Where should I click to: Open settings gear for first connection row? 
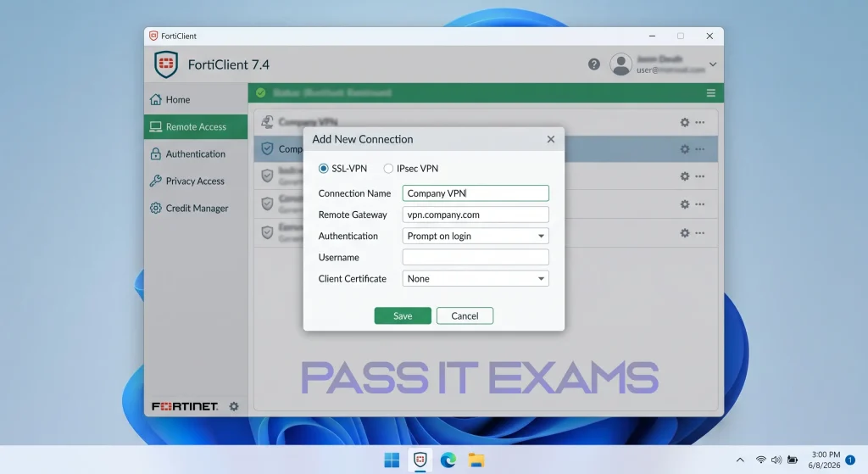(x=685, y=122)
